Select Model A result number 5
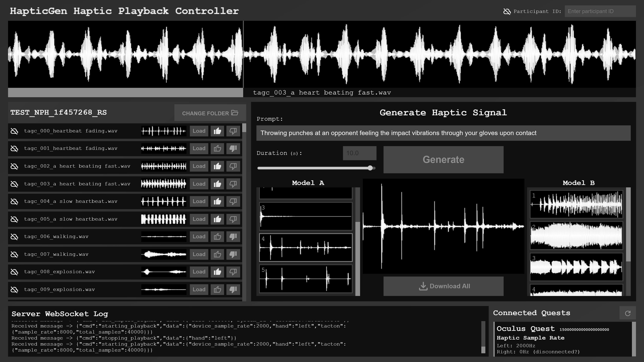The width and height of the screenshot is (644, 362). tap(306, 279)
